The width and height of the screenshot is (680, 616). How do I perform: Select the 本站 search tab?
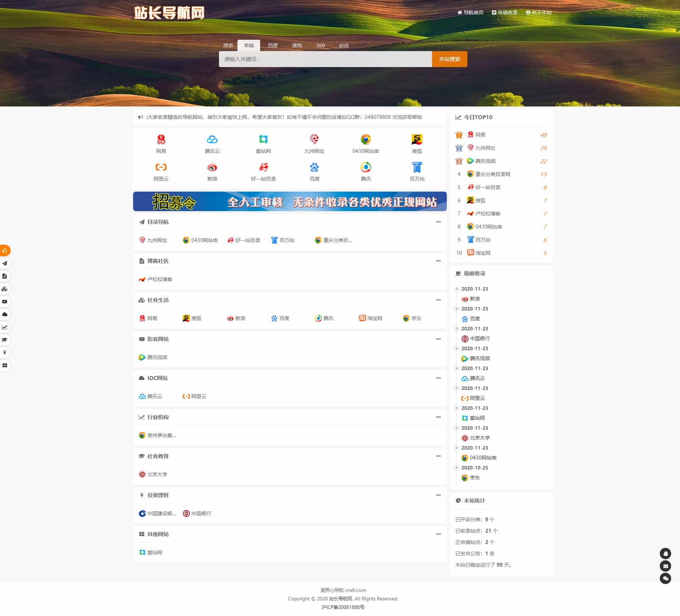pos(249,45)
